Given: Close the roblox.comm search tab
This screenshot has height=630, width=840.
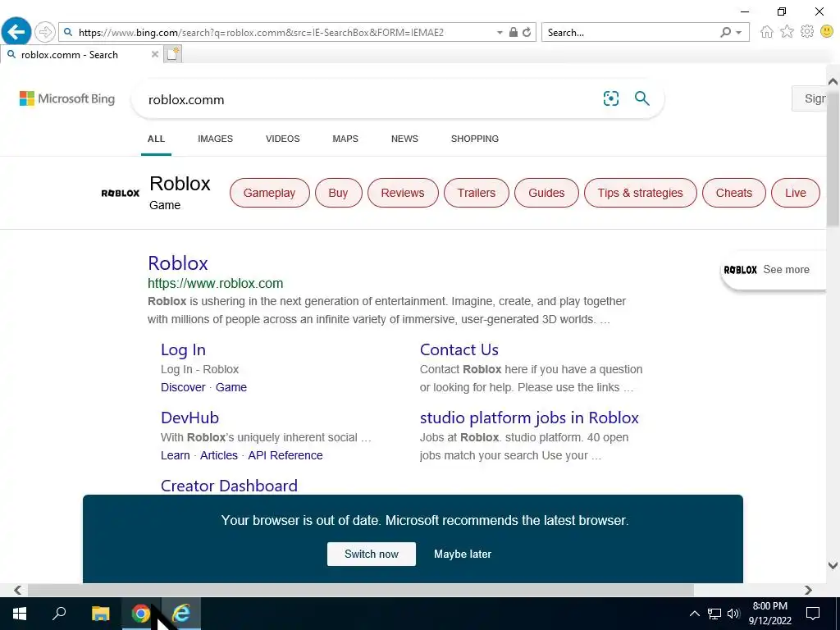Looking at the screenshot, I should 154,54.
